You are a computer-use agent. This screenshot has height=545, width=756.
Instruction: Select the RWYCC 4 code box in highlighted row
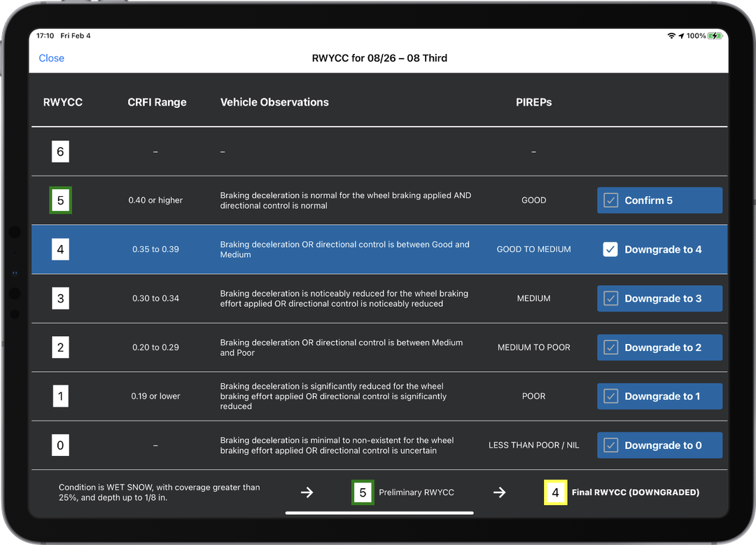(x=60, y=249)
